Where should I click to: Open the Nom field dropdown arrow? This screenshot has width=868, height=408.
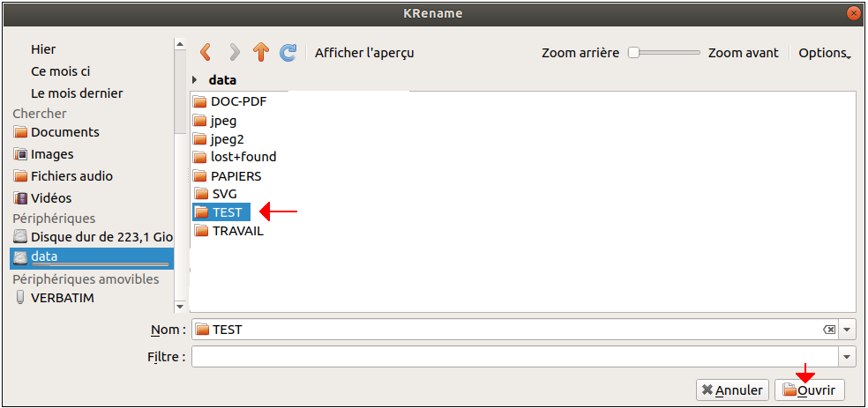coord(847,330)
